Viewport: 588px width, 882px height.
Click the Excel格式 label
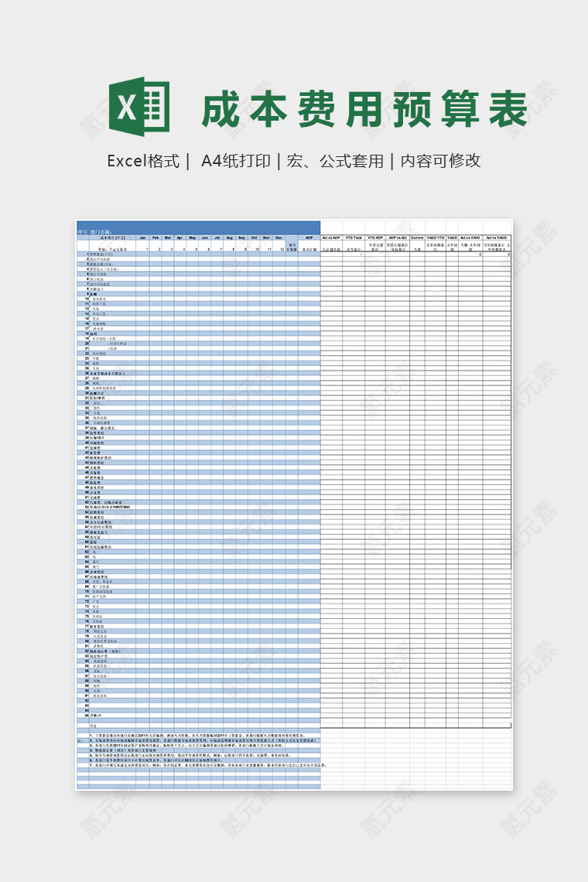click(143, 162)
